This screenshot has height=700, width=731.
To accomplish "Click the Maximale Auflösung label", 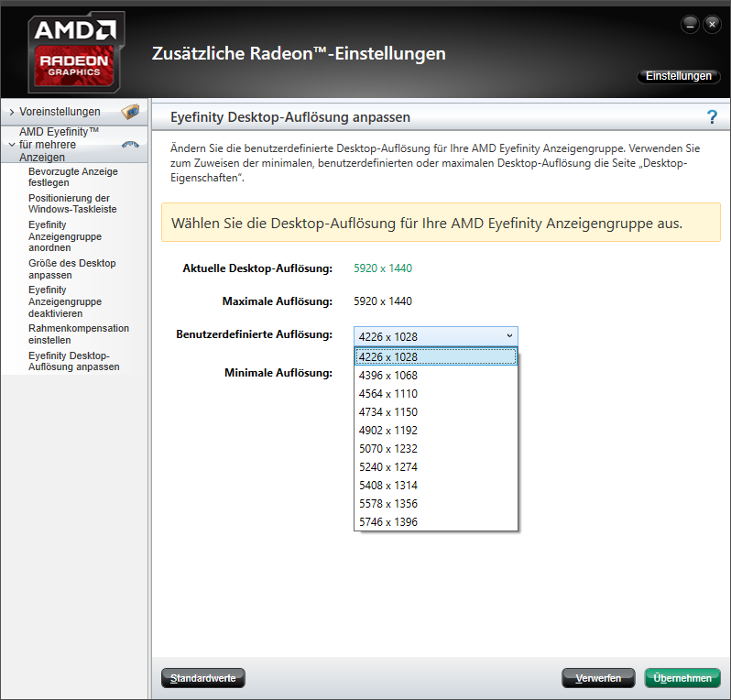I will (278, 301).
